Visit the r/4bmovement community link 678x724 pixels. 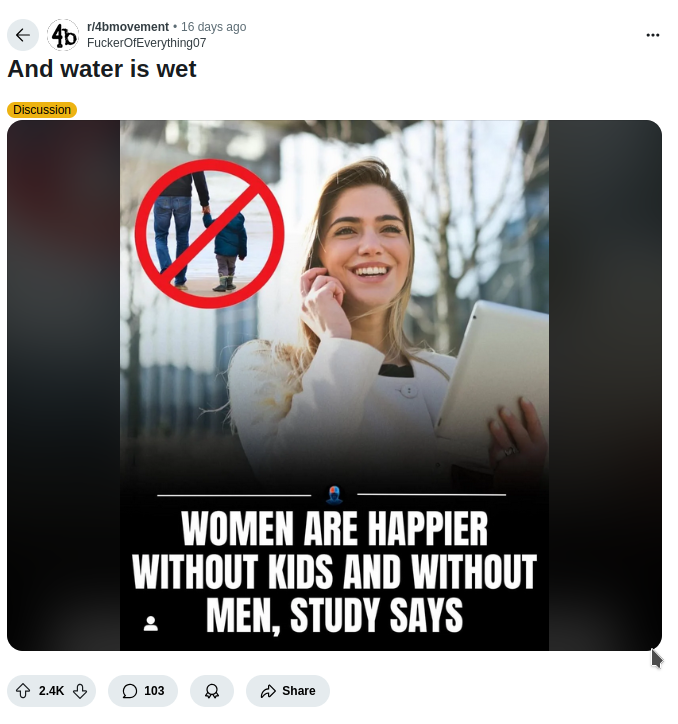[128, 27]
